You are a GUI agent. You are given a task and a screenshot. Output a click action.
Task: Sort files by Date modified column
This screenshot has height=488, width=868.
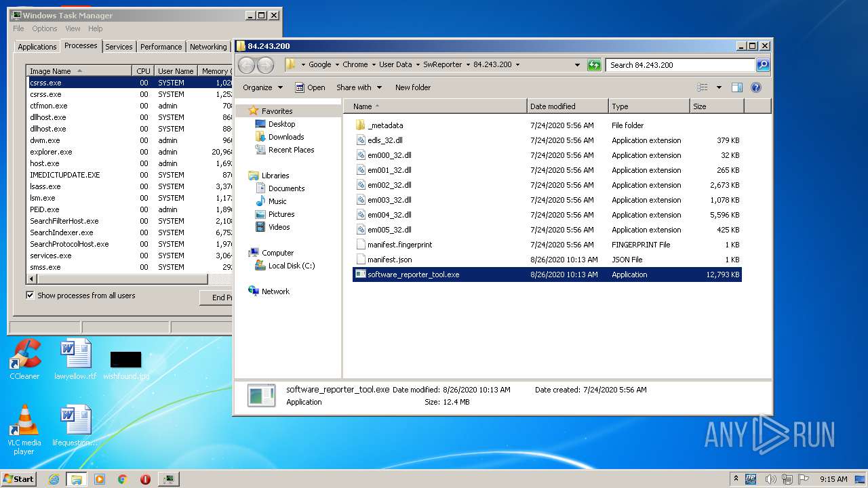coord(568,106)
